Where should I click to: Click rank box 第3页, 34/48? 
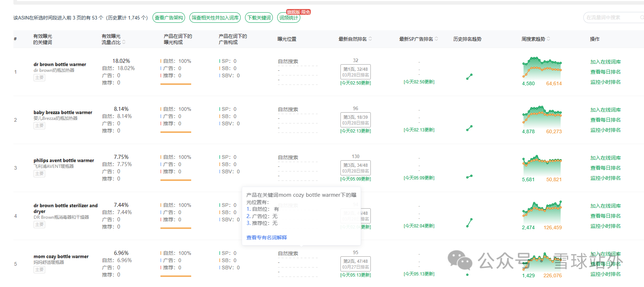coord(356,168)
